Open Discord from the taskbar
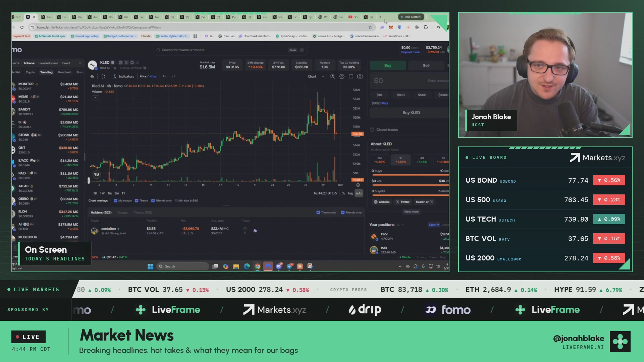 click(279, 266)
